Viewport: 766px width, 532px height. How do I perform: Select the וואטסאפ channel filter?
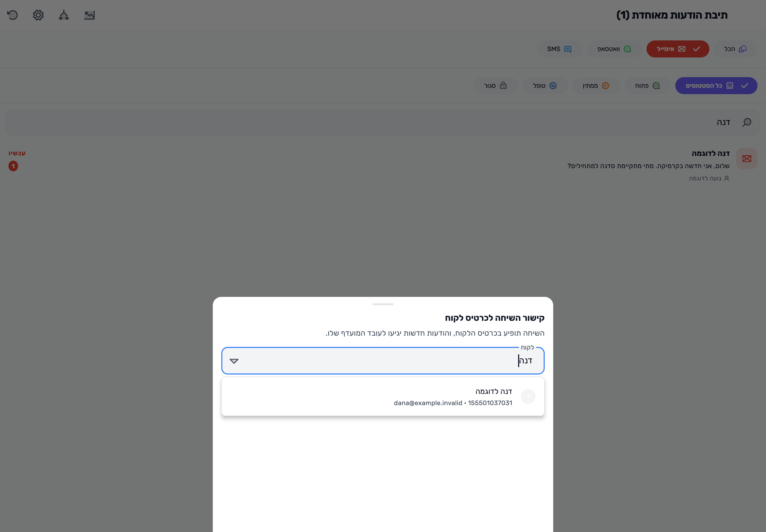pyautogui.click(x=614, y=49)
